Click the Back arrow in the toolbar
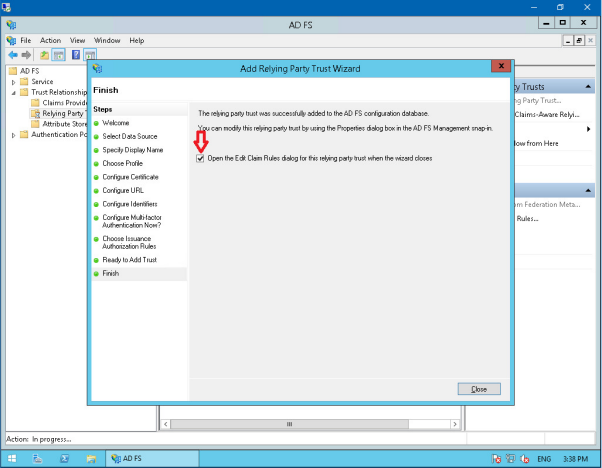This screenshot has width=602, height=468. pyautogui.click(x=13, y=54)
